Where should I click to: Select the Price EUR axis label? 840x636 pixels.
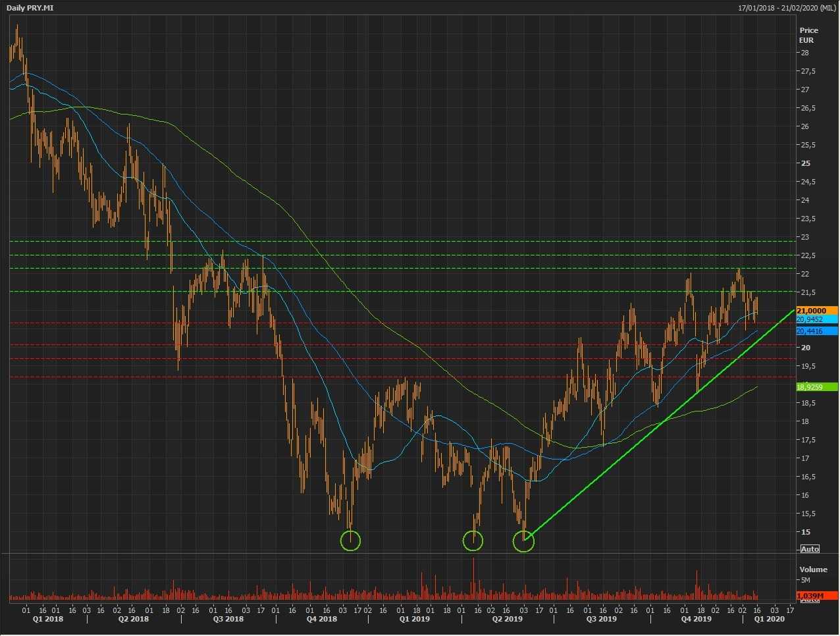click(x=808, y=35)
